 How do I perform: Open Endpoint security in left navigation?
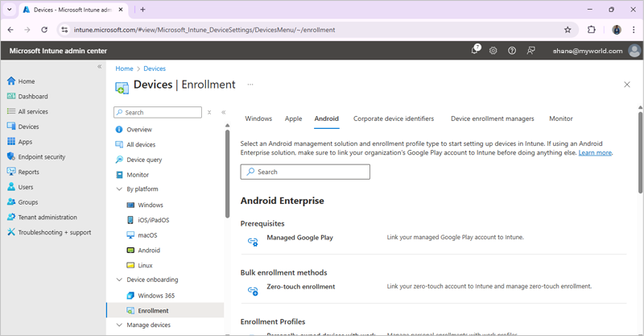(41, 156)
